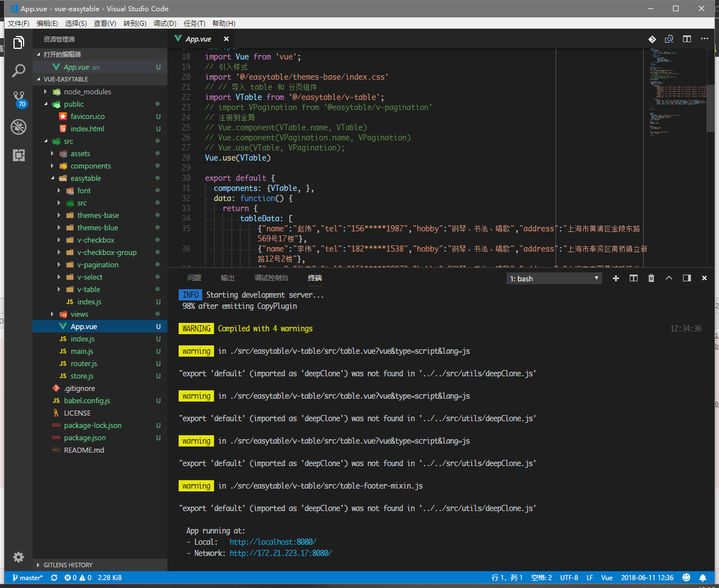Split the editor to the side

[686, 39]
